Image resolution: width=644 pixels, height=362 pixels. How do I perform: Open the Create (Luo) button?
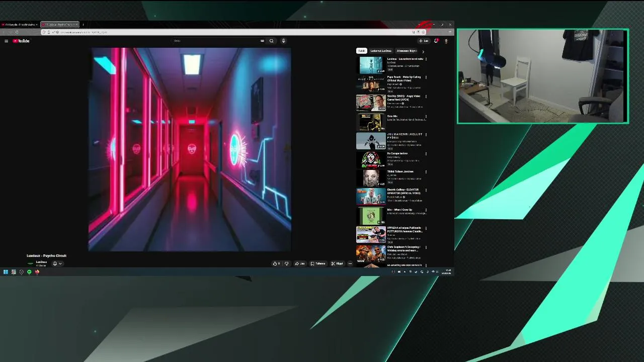coord(423,41)
